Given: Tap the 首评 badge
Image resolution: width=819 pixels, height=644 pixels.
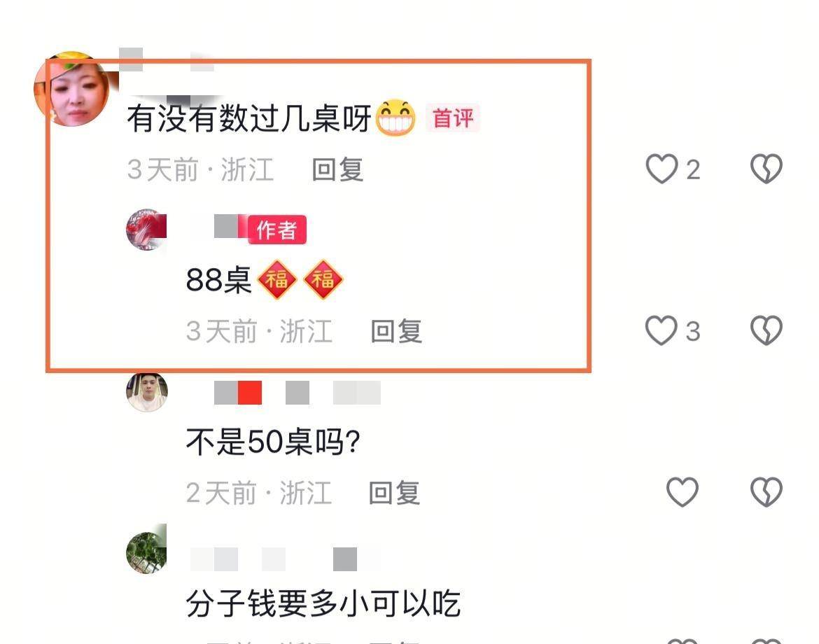Looking at the screenshot, I should pos(453,118).
